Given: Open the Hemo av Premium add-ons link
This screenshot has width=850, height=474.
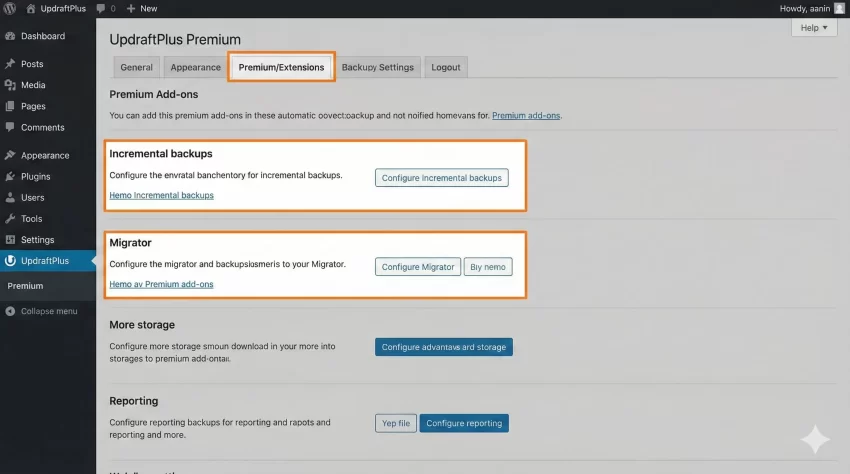Looking at the screenshot, I should (x=161, y=284).
